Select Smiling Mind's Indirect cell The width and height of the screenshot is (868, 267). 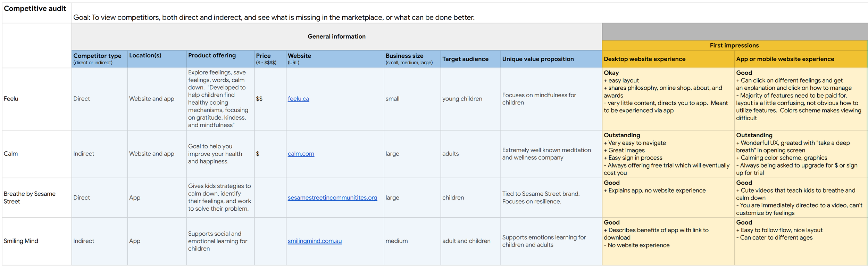click(100, 241)
